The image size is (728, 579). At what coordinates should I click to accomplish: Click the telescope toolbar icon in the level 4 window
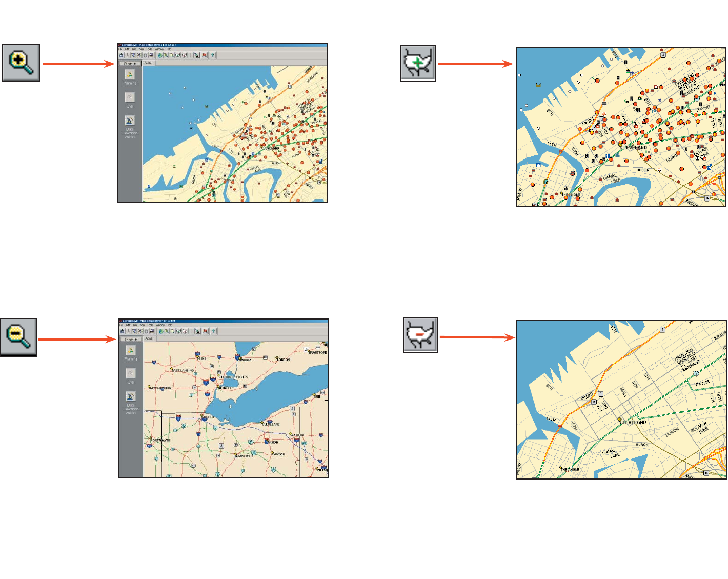tap(197, 331)
